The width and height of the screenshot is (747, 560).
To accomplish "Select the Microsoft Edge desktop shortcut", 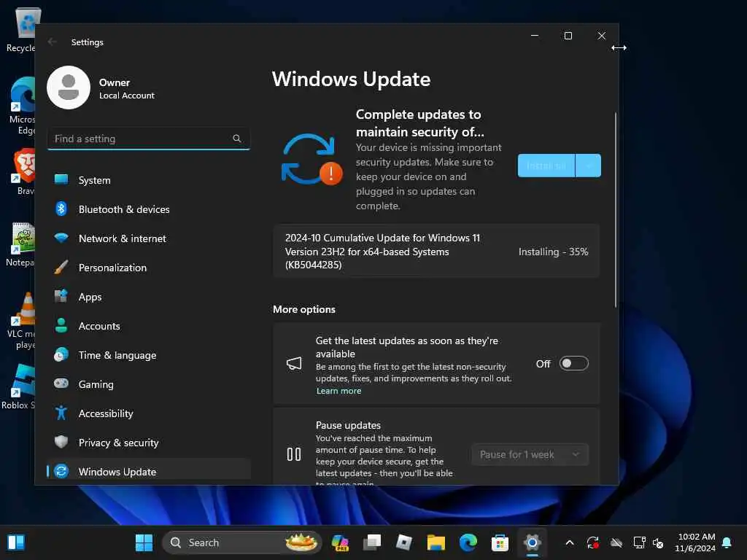I will 22,106.
